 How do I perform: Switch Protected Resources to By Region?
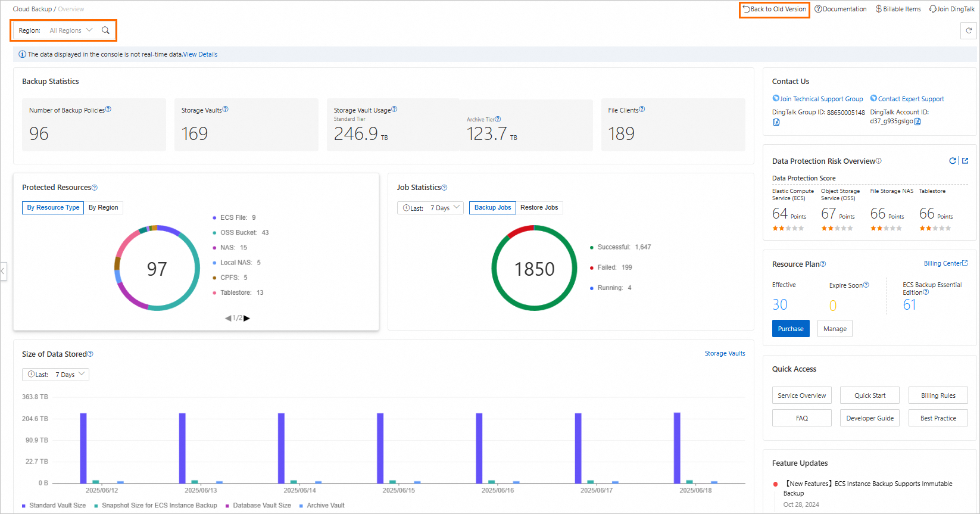click(x=104, y=207)
